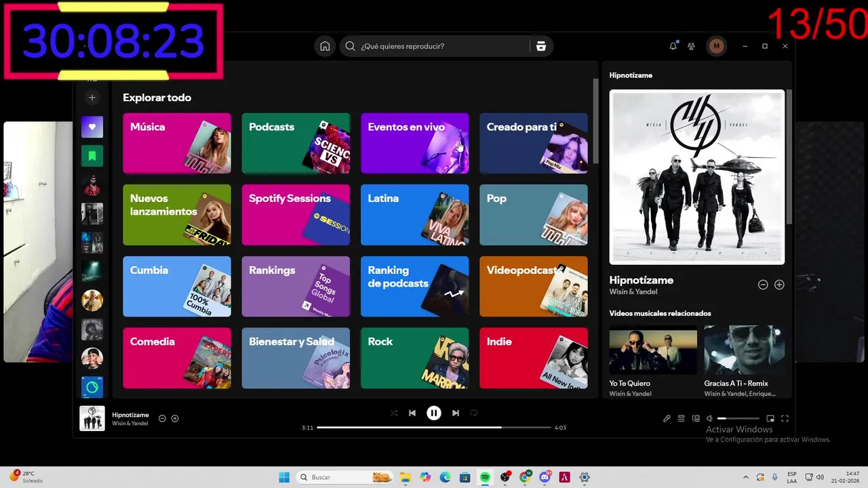
Task: Pause the current song
Action: [x=434, y=413]
